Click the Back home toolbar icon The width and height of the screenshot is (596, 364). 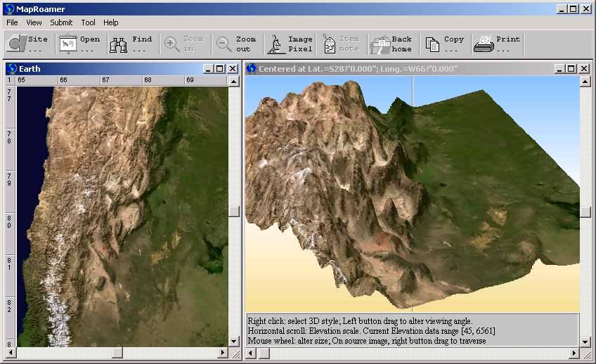(380, 45)
